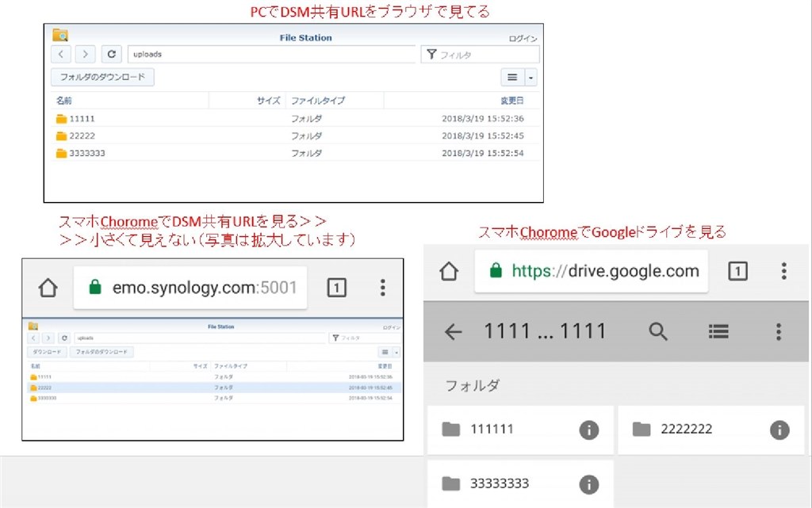812x508 pixels.
Task: Tap home icon in drive.google.com mobile Chrome
Action: 449,270
